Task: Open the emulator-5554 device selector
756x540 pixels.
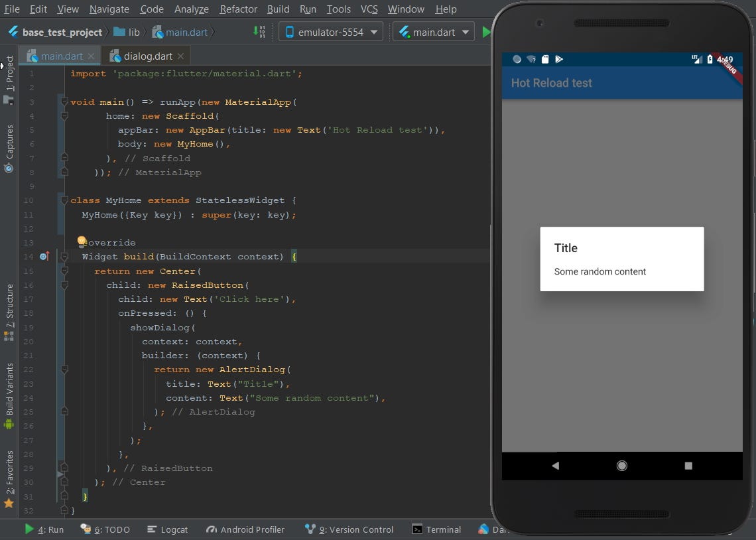Action: coord(330,31)
